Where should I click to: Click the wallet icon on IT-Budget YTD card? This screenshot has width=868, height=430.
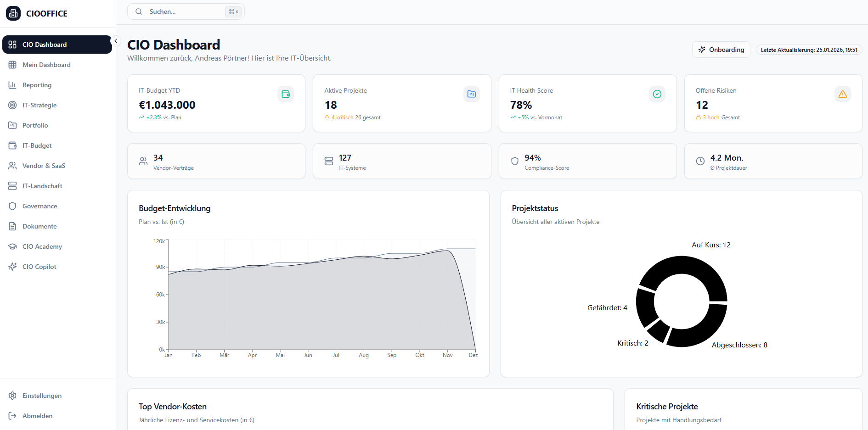point(286,94)
